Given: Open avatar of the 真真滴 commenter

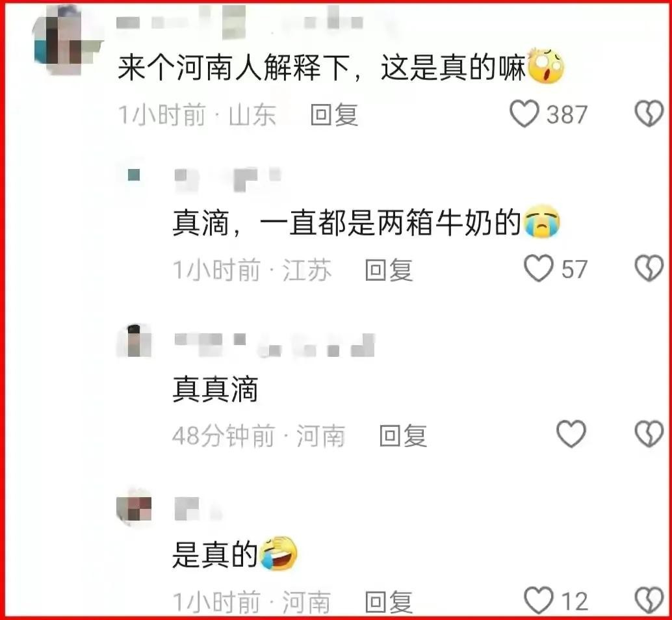Looking at the screenshot, I should coord(134,341).
